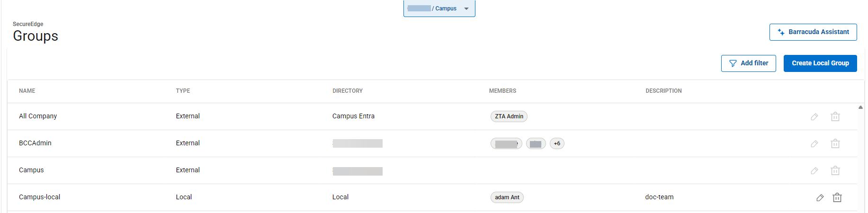Click the DIRECTORY column header

(347, 91)
